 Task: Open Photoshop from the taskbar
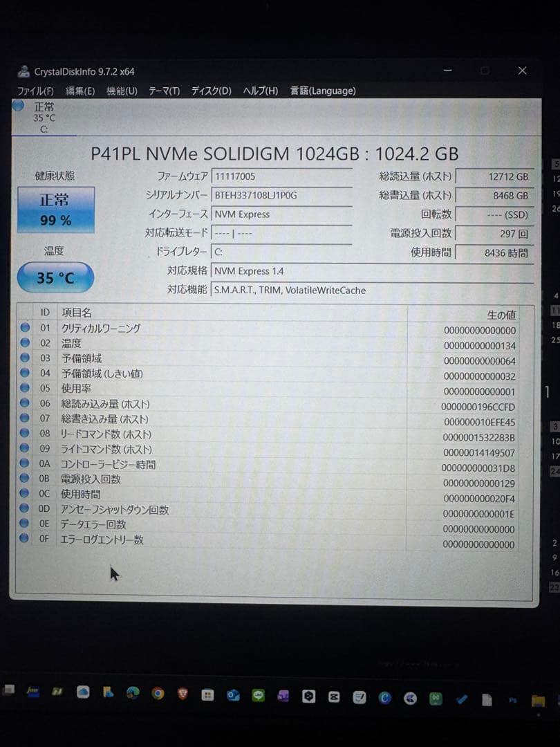pos(512,700)
